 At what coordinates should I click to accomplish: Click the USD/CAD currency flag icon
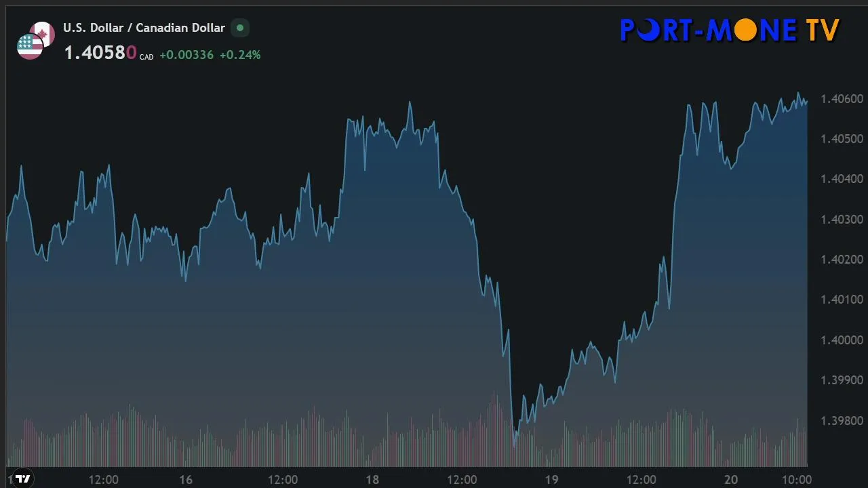[x=35, y=41]
